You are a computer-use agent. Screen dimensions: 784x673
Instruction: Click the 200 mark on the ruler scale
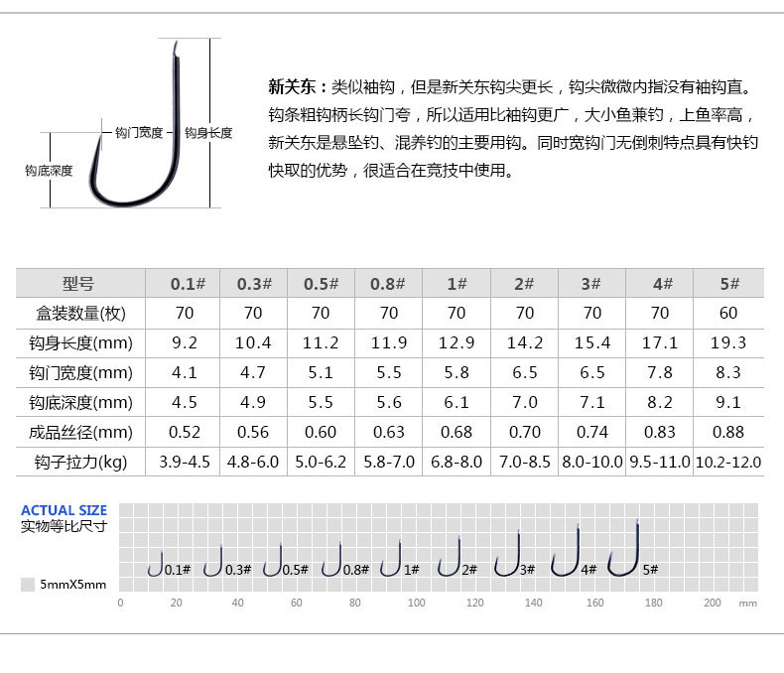point(713,603)
